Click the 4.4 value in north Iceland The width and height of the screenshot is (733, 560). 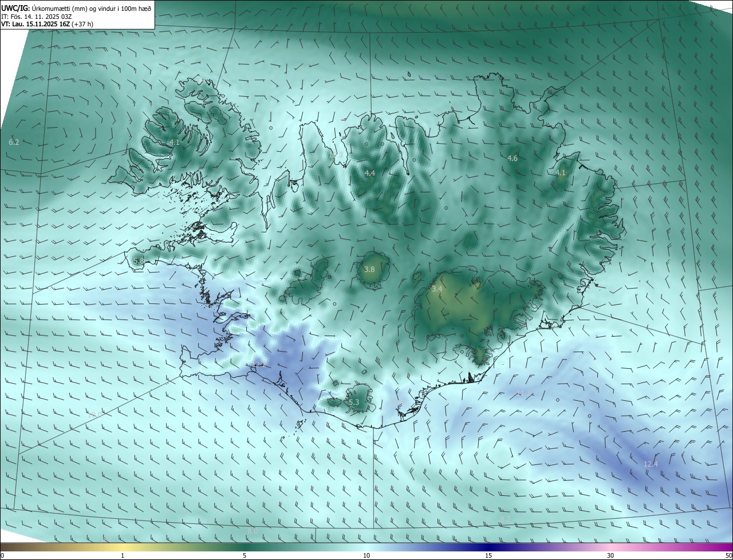click(x=369, y=173)
